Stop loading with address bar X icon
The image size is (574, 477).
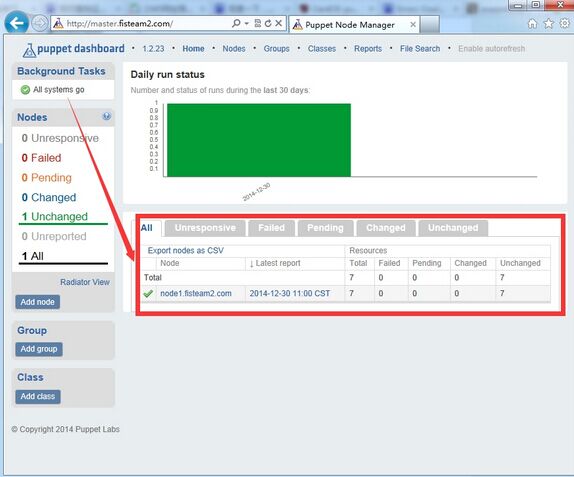pyautogui.click(x=279, y=23)
